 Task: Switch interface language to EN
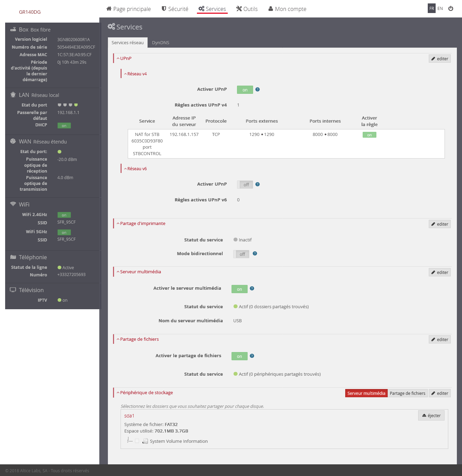[440, 8]
